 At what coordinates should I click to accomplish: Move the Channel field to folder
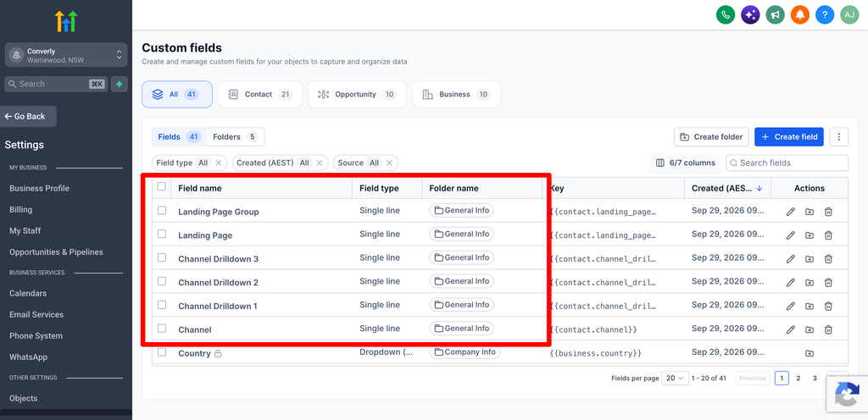[x=810, y=330]
